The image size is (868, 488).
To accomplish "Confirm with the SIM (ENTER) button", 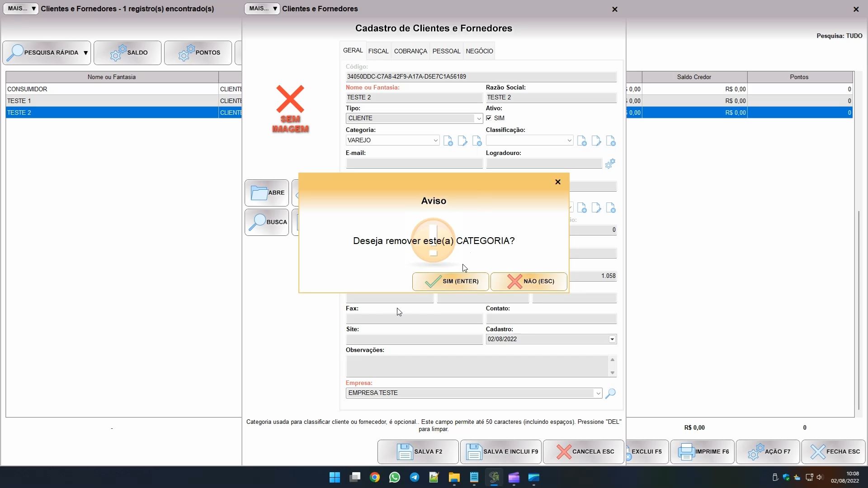I will tap(450, 282).
